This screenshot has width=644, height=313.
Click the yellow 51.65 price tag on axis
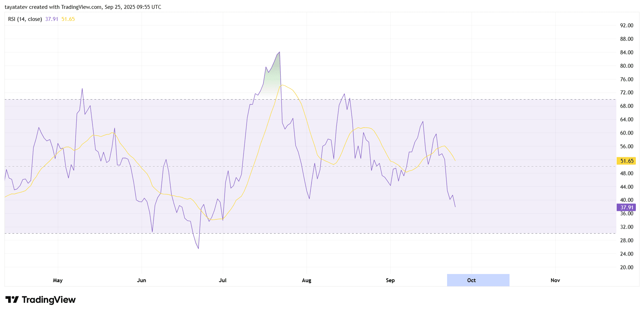pyautogui.click(x=626, y=161)
